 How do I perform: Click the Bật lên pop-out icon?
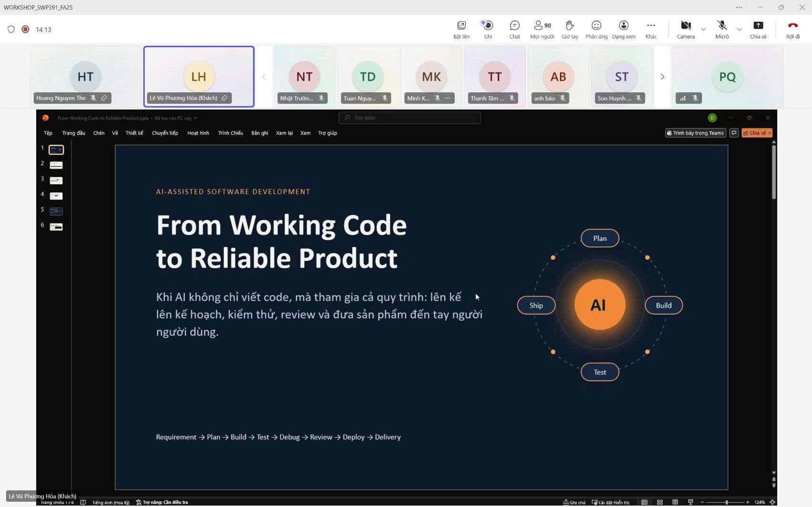461,29
